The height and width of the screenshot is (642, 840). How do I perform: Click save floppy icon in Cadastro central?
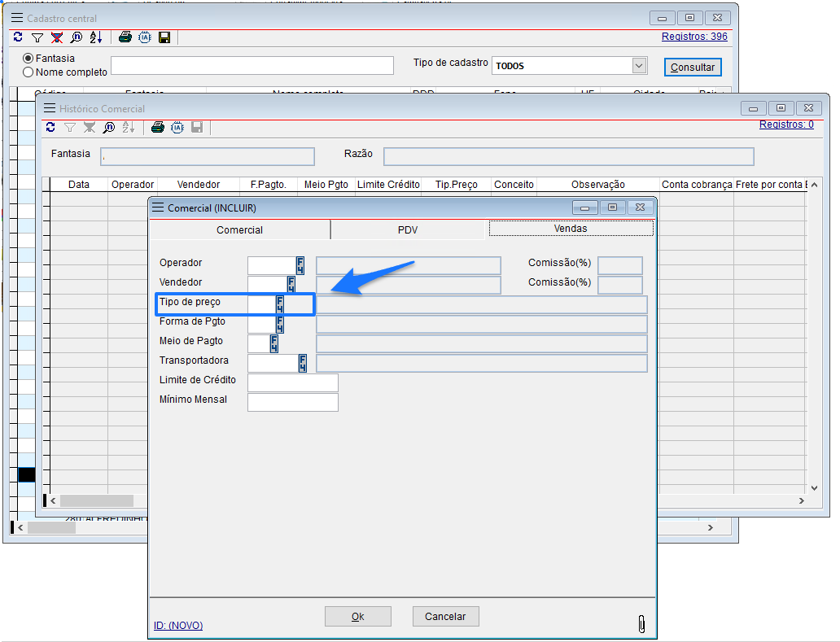(x=164, y=37)
